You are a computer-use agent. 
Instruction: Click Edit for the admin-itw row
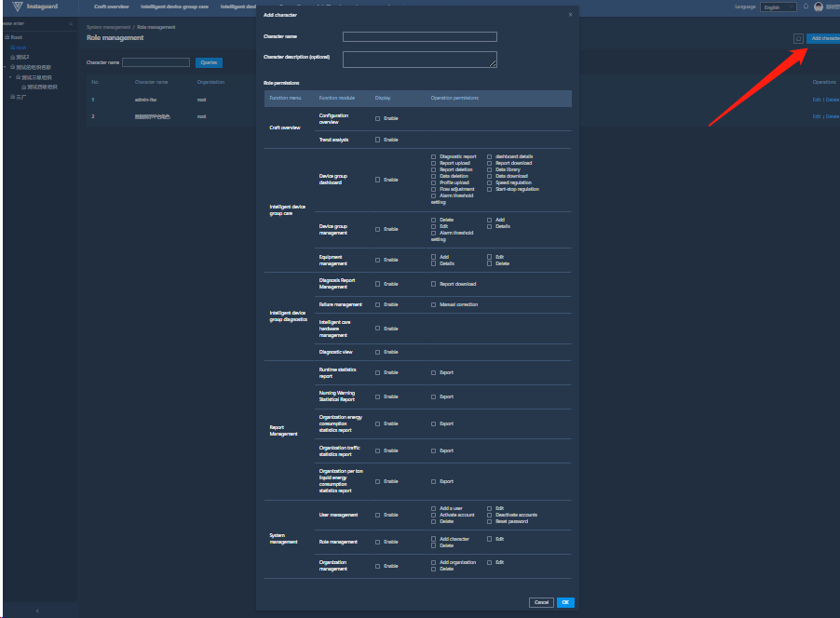pyautogui.click(x=817, y=101)
